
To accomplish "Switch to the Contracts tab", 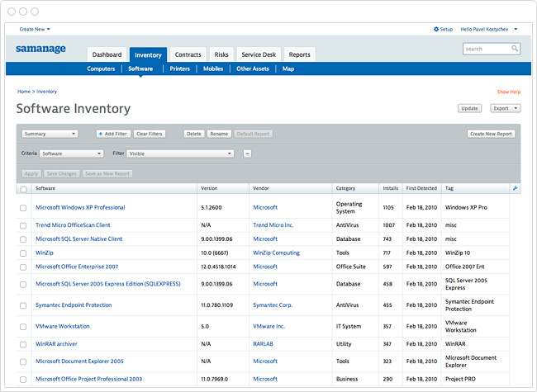I will [x=188, y=54].
